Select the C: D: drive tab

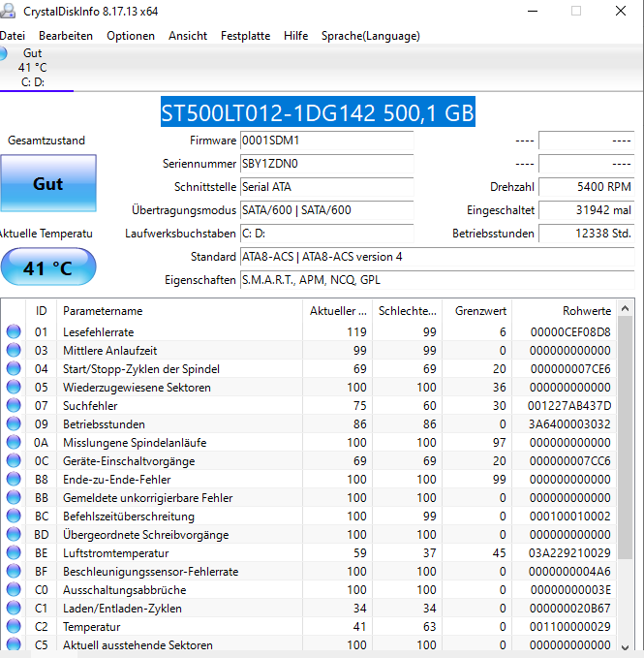[33, 68]
